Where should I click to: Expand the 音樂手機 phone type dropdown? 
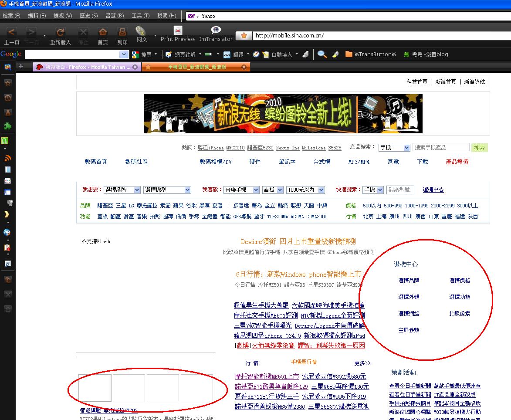click(x=241, y=190)
